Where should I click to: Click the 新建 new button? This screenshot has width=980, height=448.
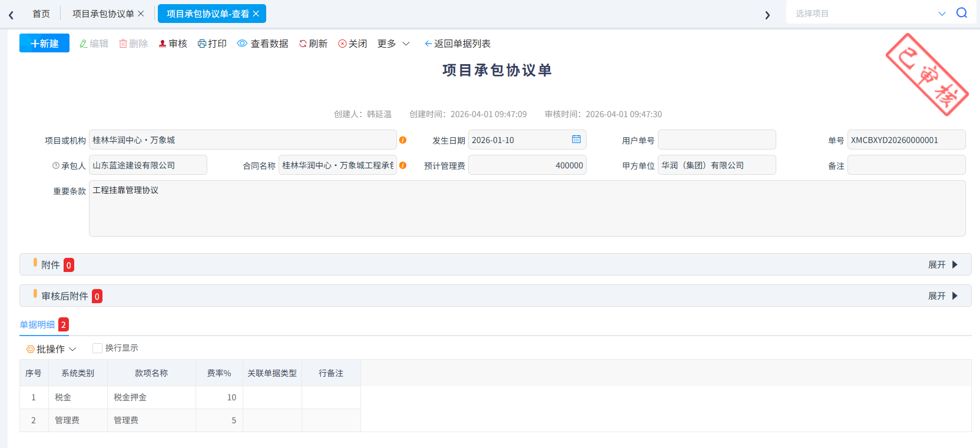44,43
